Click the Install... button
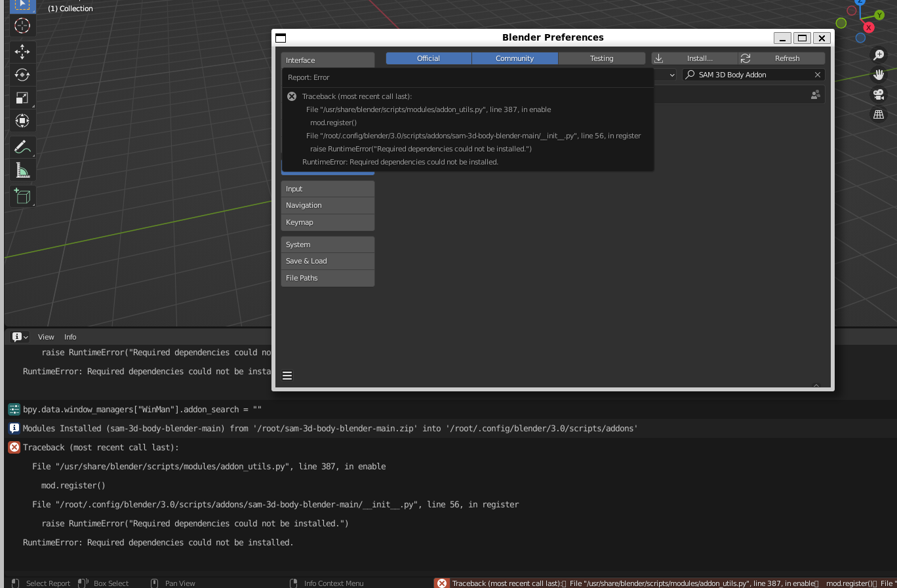Image resolution: width=897 pixels, height=588 pixels. tap(694, 58)
